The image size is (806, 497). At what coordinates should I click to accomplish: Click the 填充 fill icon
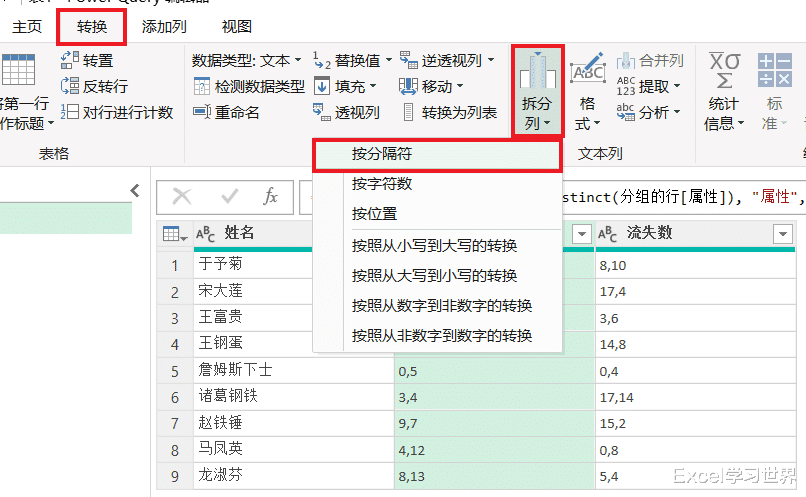click(x=322, y=86)
